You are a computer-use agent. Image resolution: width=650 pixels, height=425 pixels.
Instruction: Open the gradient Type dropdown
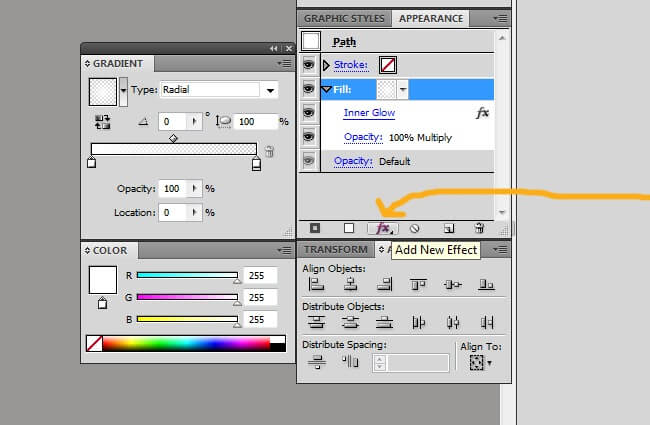tap(270, 90)
